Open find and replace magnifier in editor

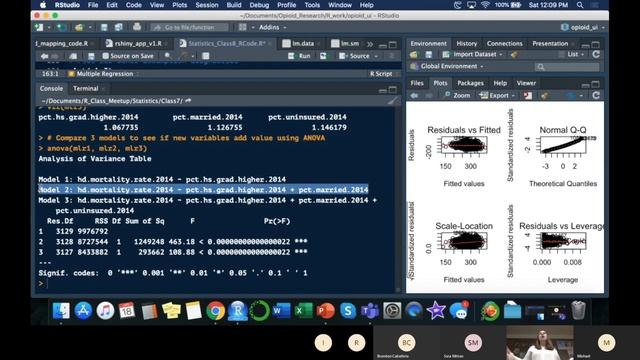point(168,56)
